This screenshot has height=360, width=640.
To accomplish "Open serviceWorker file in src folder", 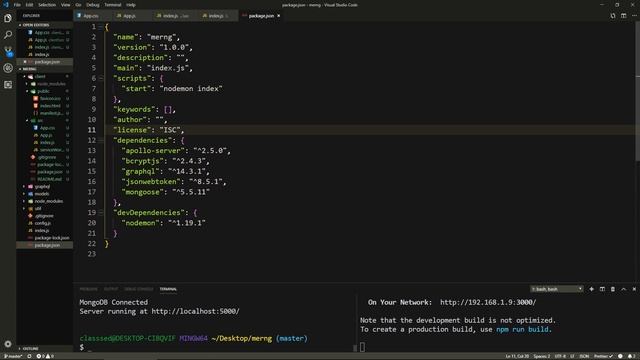I will pos(51,150).
